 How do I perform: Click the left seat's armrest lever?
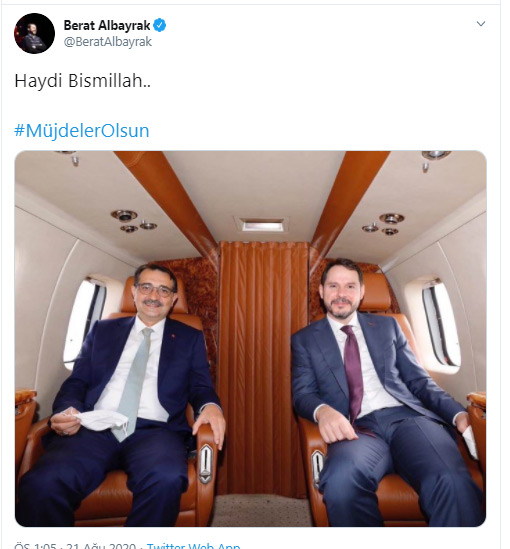(206, 464)
